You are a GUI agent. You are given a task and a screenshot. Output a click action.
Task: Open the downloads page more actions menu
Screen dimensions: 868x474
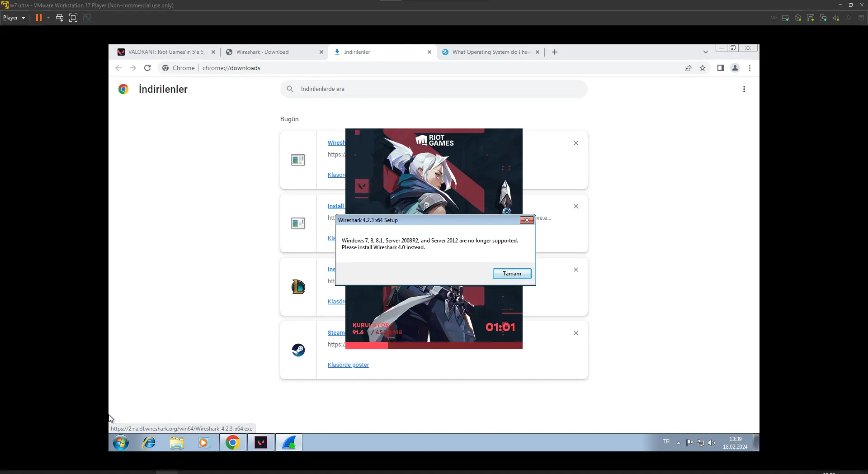pyautogui.click(x=744, y=89)
